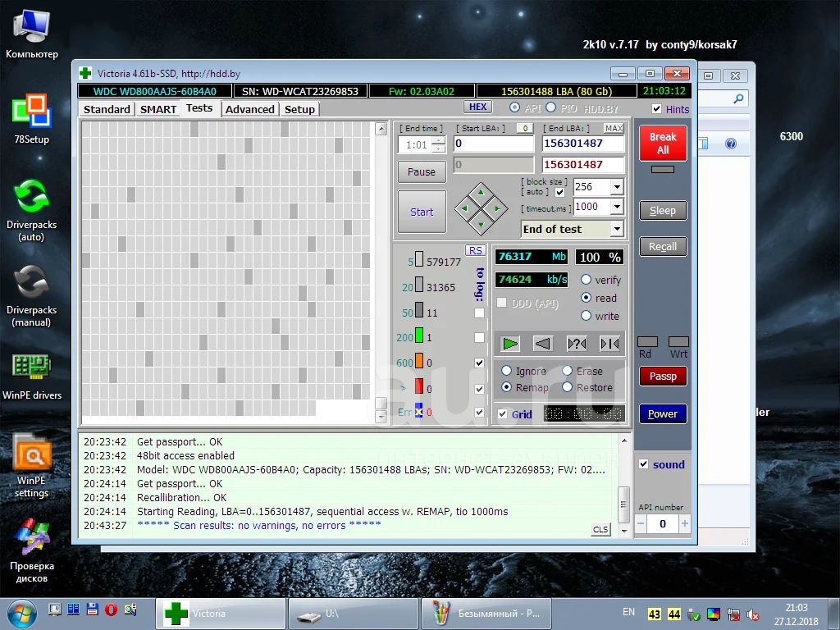This screenshot has width=840, height=630.
Task: Click the volume muted tray icon
Action: (x=753, y=614)
